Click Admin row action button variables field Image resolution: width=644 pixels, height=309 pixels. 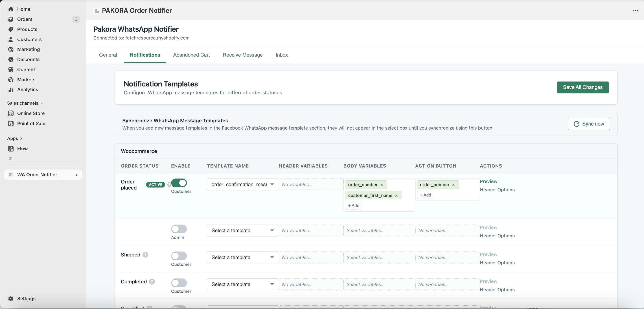pos(447,230)
